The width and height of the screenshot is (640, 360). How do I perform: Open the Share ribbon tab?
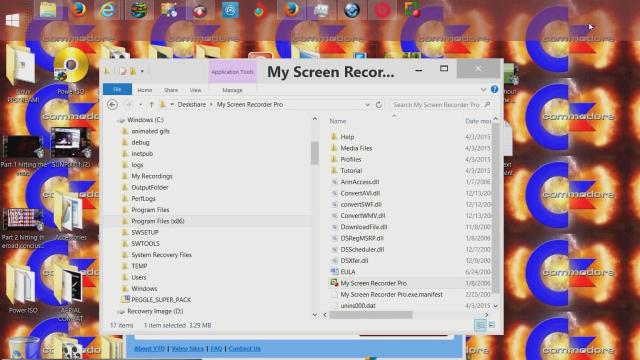coord(171,90)
